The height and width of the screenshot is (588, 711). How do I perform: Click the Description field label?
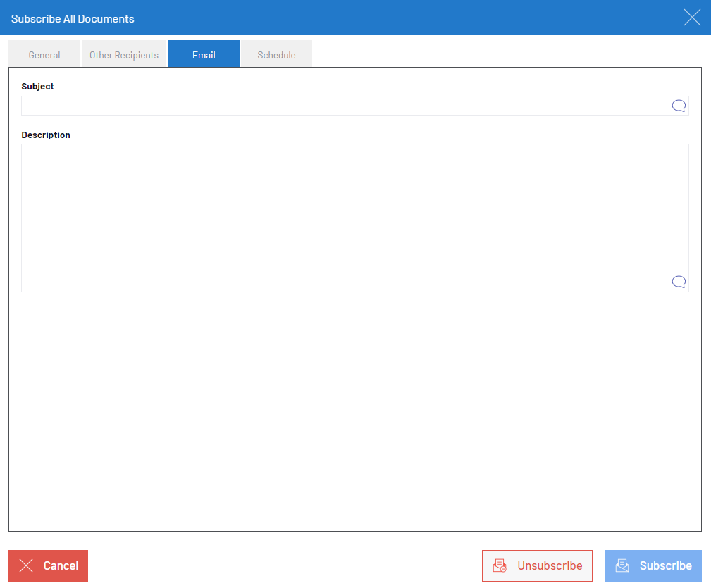point(46,135)
